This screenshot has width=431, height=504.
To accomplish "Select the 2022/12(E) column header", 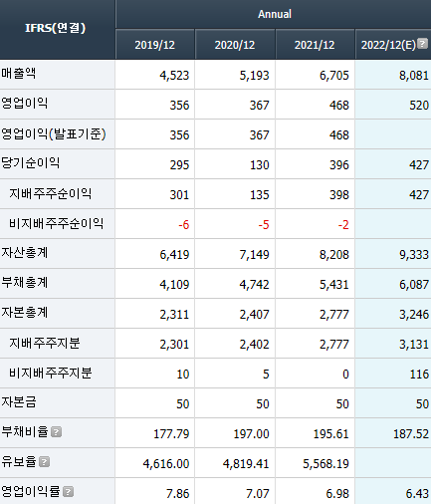I will point(388,45).
